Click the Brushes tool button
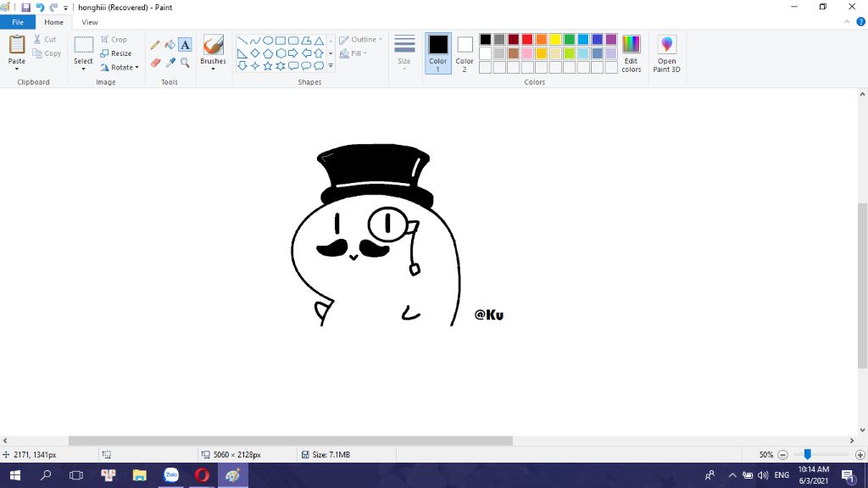This screenshot has height=488, width=868. click(213, 46)
